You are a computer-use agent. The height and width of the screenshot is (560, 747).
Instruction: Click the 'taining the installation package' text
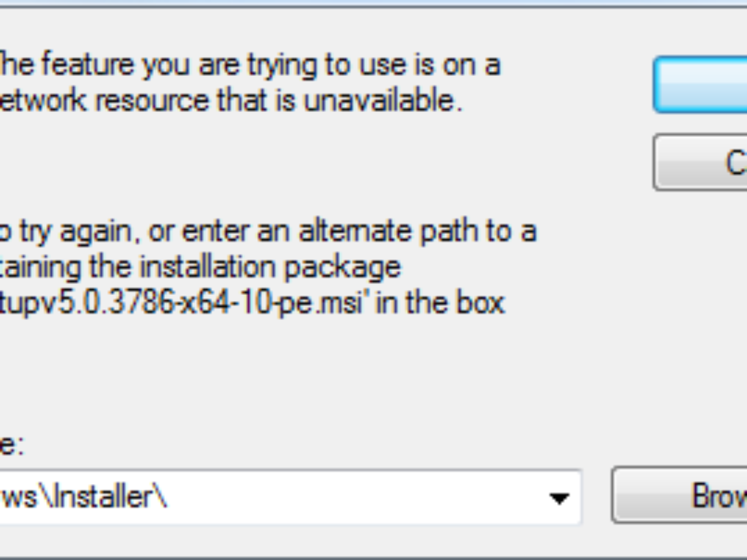tap(200, 268)
